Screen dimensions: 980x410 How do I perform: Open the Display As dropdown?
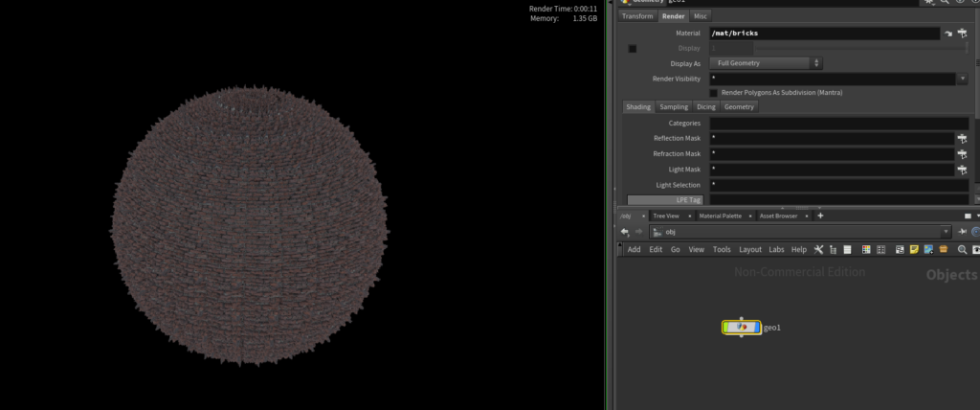[x=766, y=63]
